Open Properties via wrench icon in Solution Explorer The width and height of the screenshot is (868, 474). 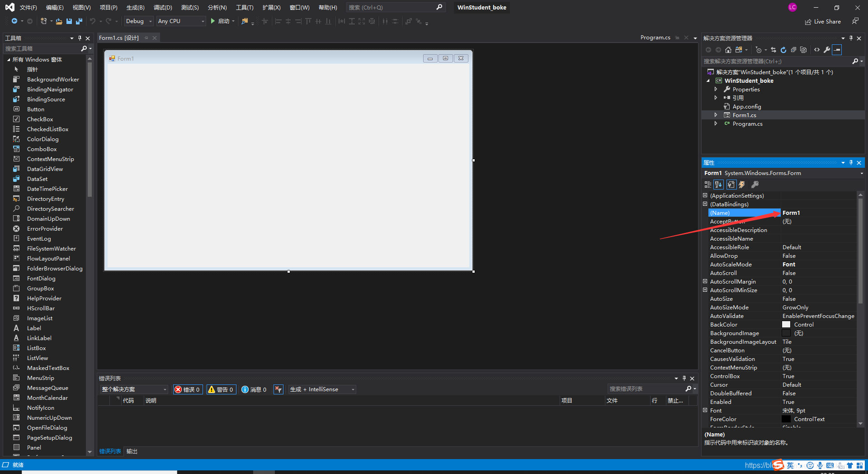(x=827, y=50)
